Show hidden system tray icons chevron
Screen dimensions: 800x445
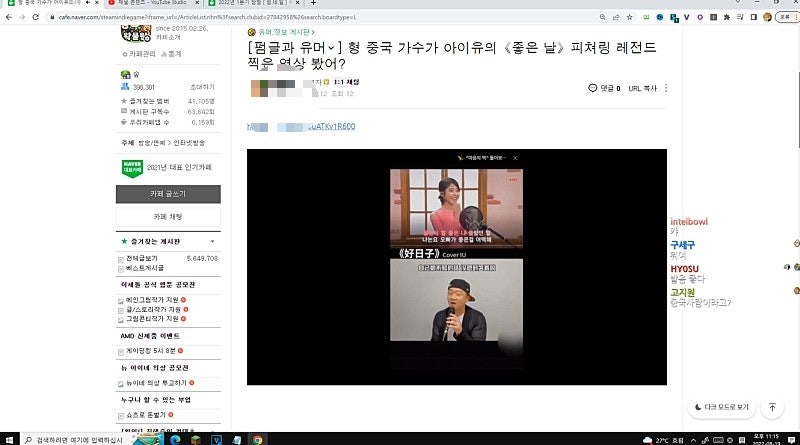693,440
